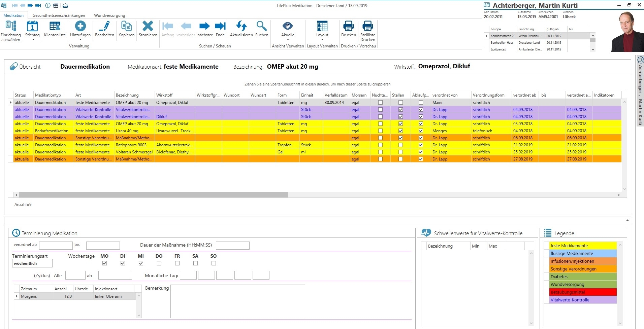Uncheck the MO weekday checkbox
Screen dimensions: 644x329
pos(104,263)
